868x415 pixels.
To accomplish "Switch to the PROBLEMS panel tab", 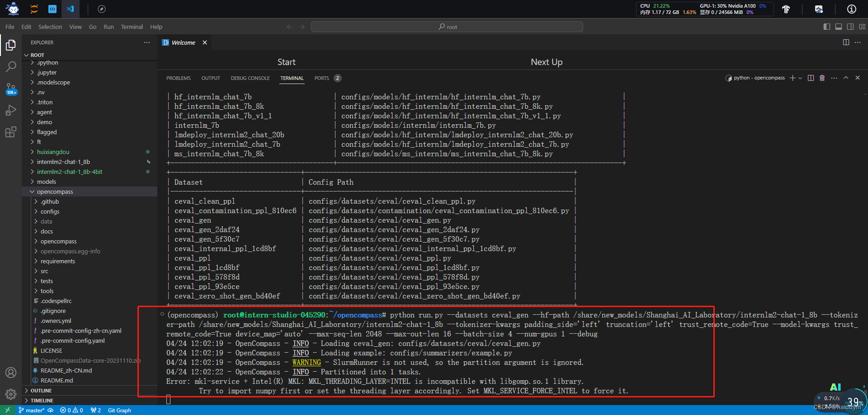I will (x=179, y=78).
